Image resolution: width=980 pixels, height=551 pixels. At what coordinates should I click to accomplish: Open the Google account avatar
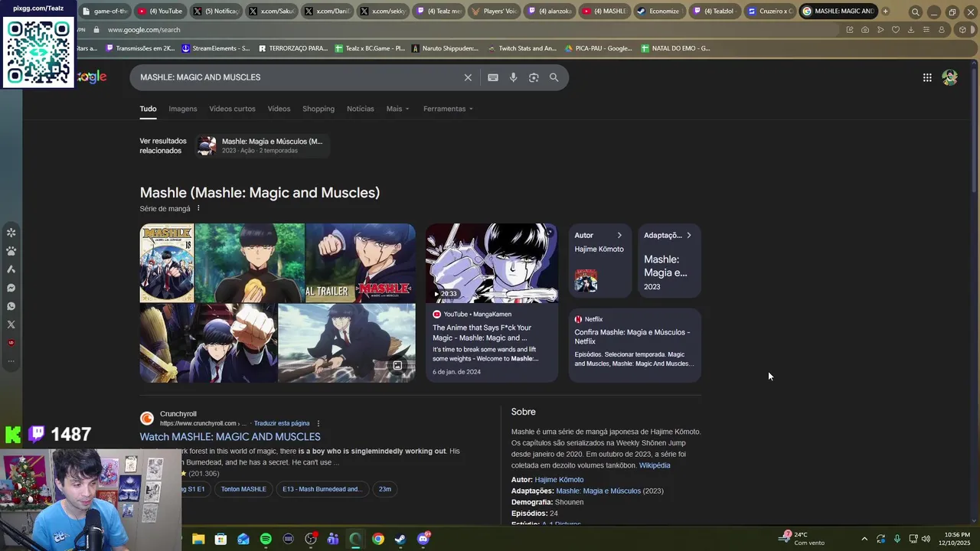[949, 77]
